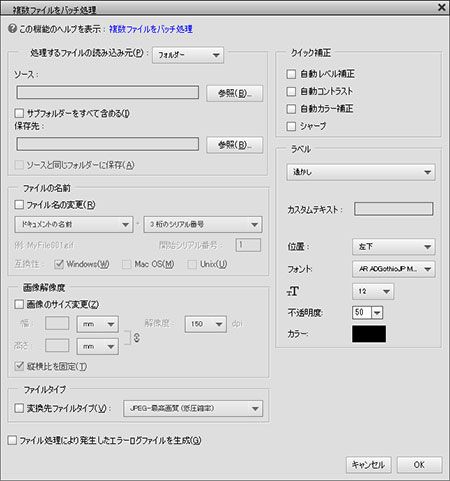This screenshot has width=450, height=481.
Task: Enable 自動レベル補正 checkbox
Action: pos(291,74)
